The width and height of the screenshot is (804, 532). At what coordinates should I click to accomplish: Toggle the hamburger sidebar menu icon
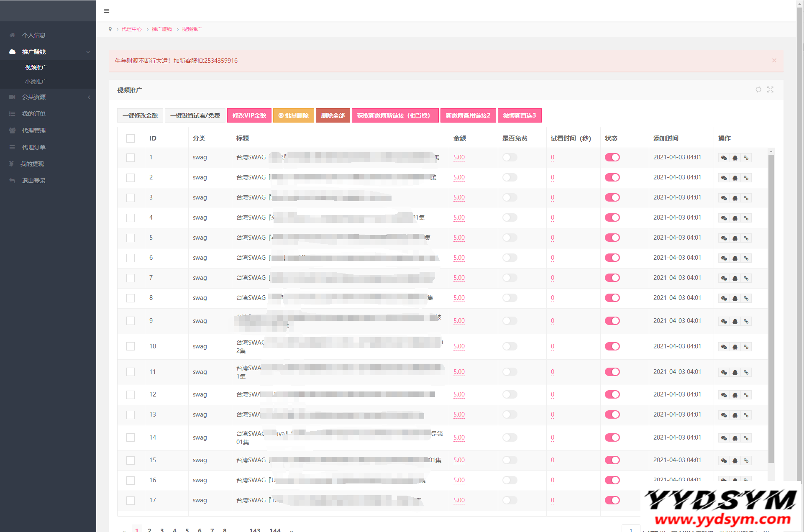(x=107, y=11)
